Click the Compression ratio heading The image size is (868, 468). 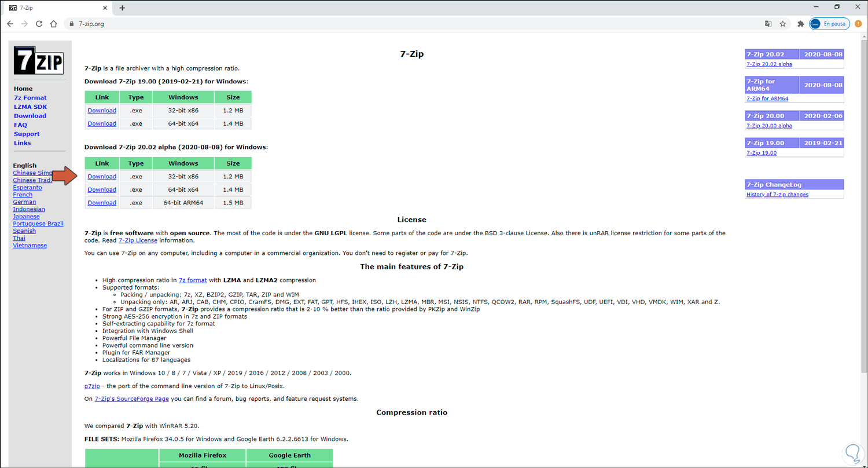point(412,413)
